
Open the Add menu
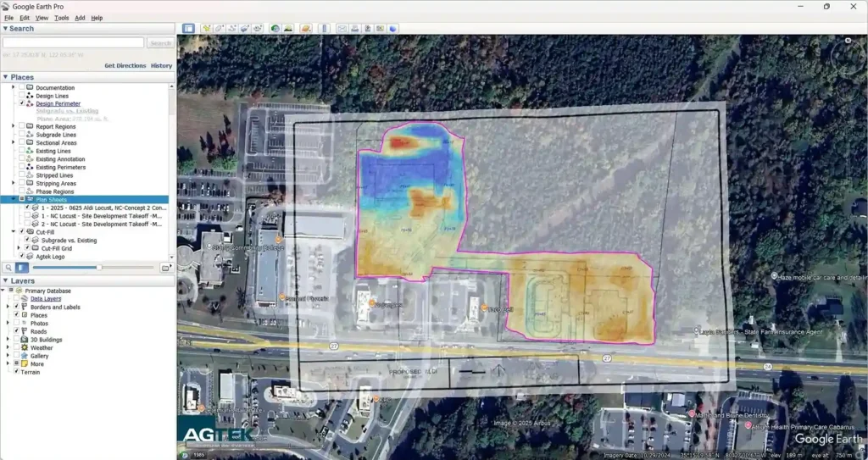coord(80,18)
